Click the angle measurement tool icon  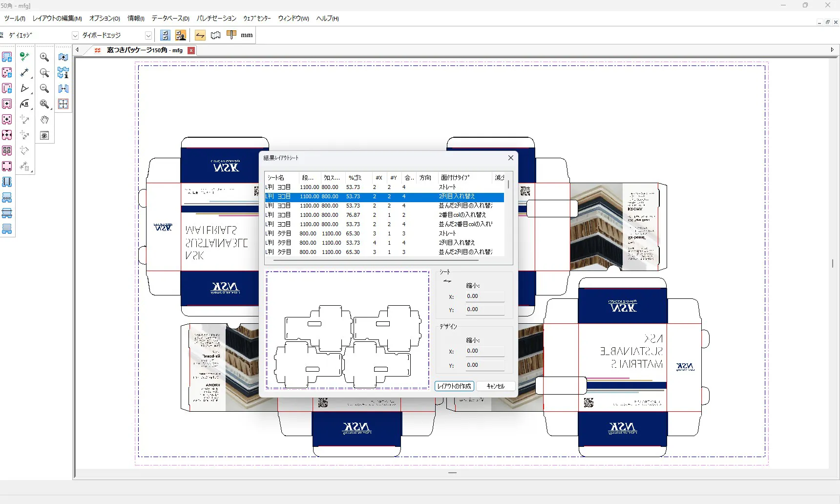coord(25,88)
